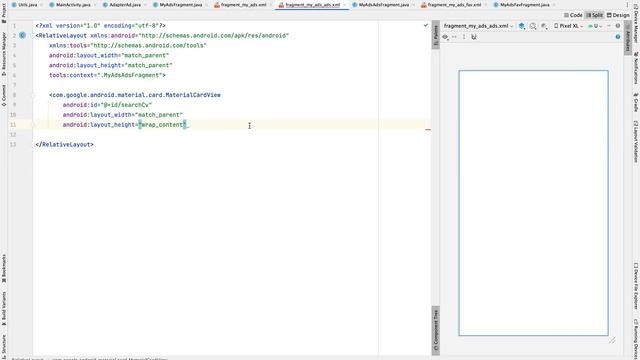Switch editor to Code view mode
640x360 pixels.
[573, 15]
